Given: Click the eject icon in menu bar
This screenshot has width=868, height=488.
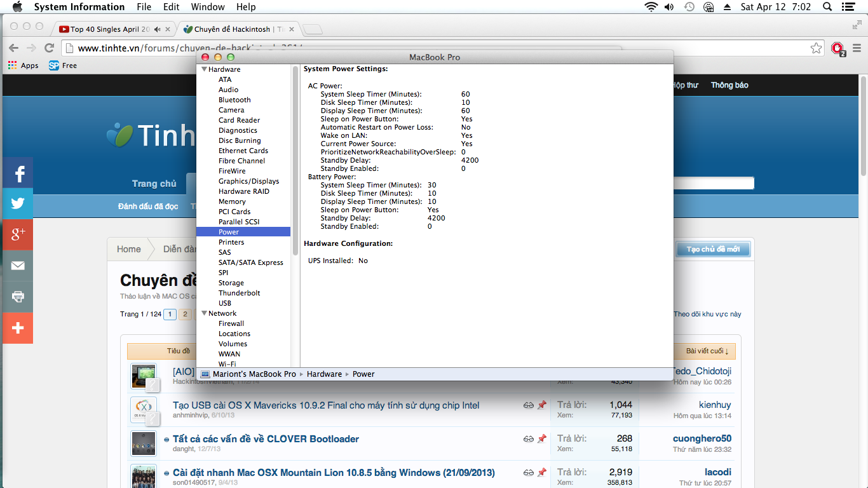Looking at the screenshot, I should [727, 7].
